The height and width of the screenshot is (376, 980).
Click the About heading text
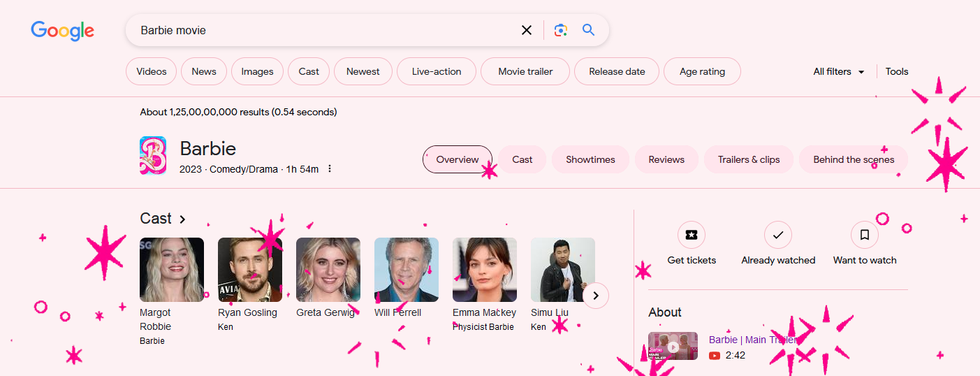coord(665,312)
